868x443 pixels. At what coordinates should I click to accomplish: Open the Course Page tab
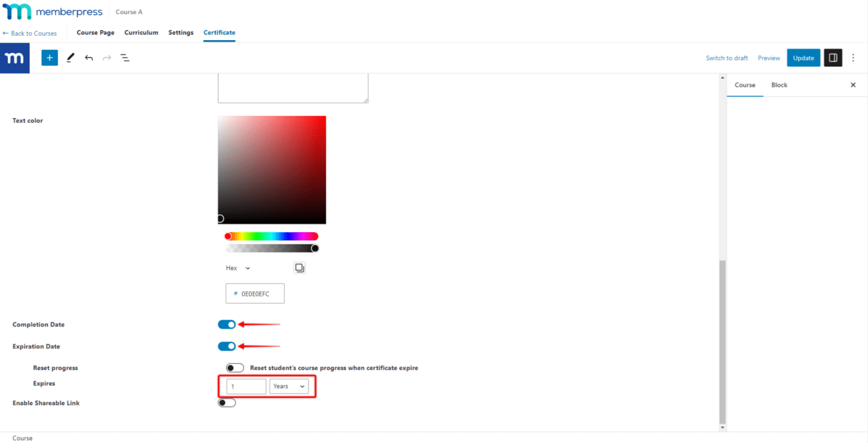[x=96, y=33]
